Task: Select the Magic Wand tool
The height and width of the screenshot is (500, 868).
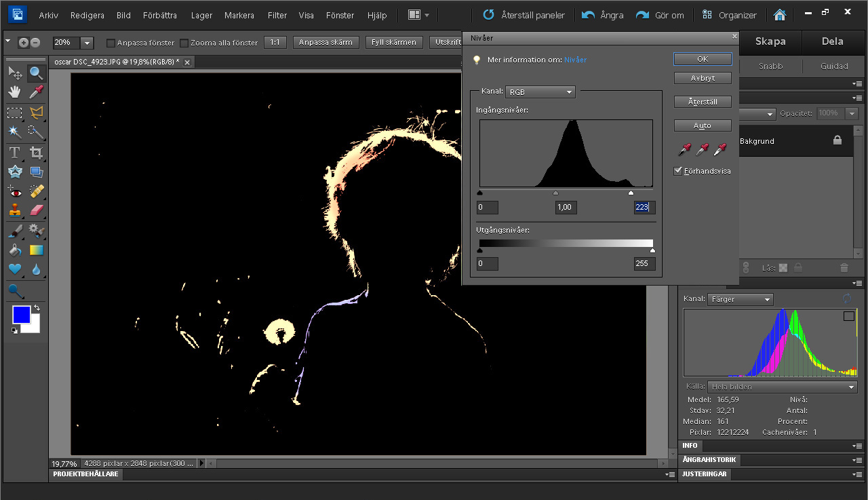Action: coord(14,132)
